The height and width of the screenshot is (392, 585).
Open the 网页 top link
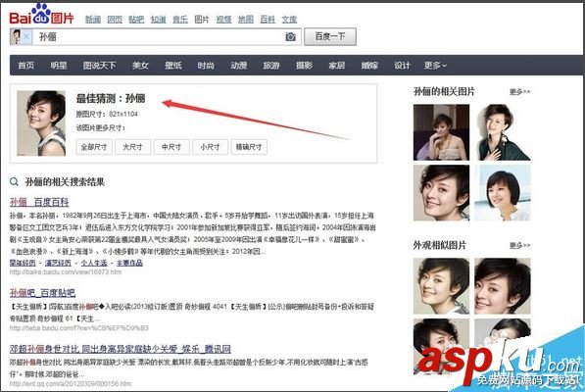(115, 19)
